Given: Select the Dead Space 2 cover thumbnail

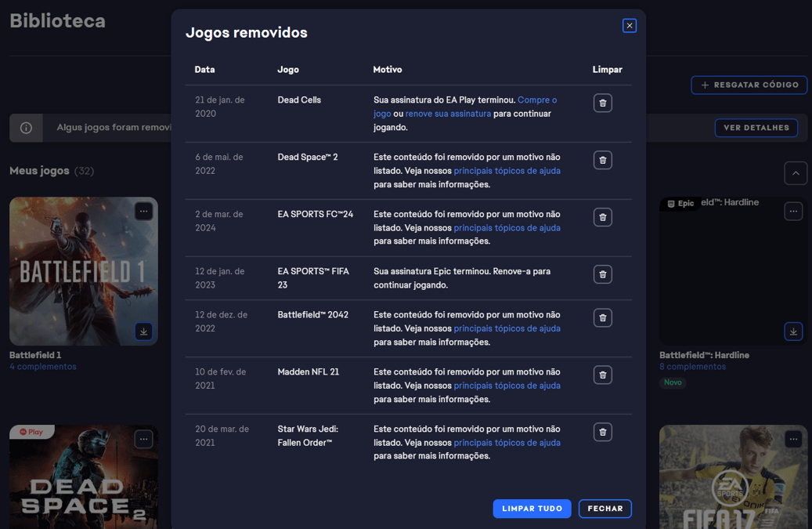Looking at the screenshot, I should coord(83,476).
